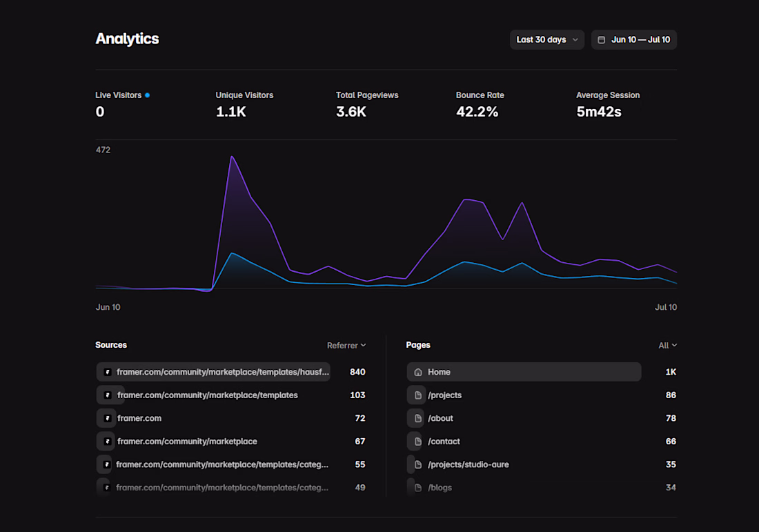Viewport: 759px width, 532px height.
Task: Click the highest purple peak in the chart
Action: [x=232, y=157]
